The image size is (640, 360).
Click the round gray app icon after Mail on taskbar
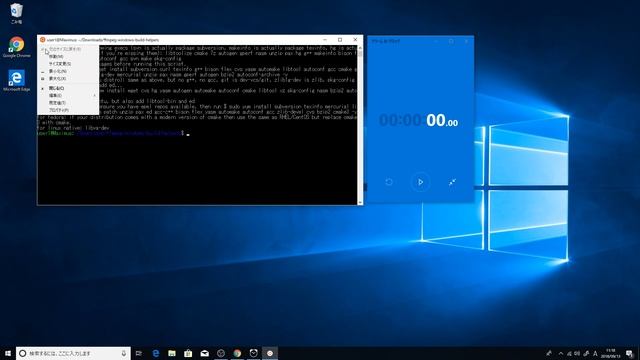pos(221,353)
